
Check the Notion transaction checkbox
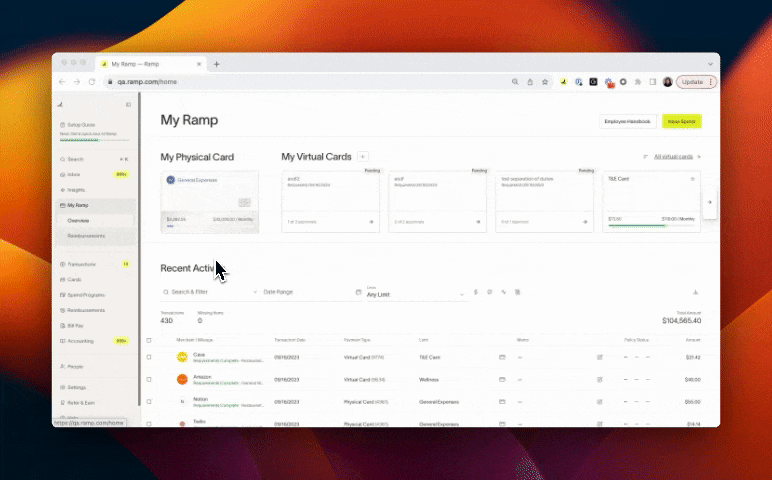coord(149,402)
